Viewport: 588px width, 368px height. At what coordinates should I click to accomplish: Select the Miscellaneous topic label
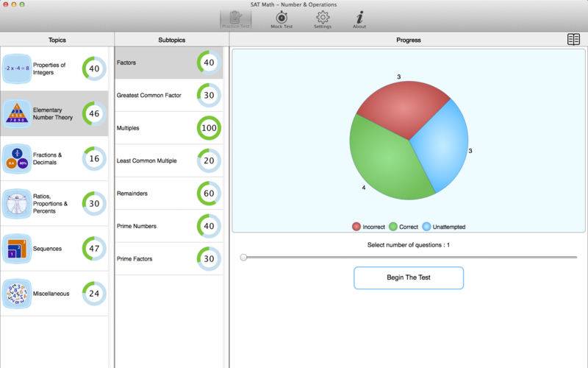51,294
